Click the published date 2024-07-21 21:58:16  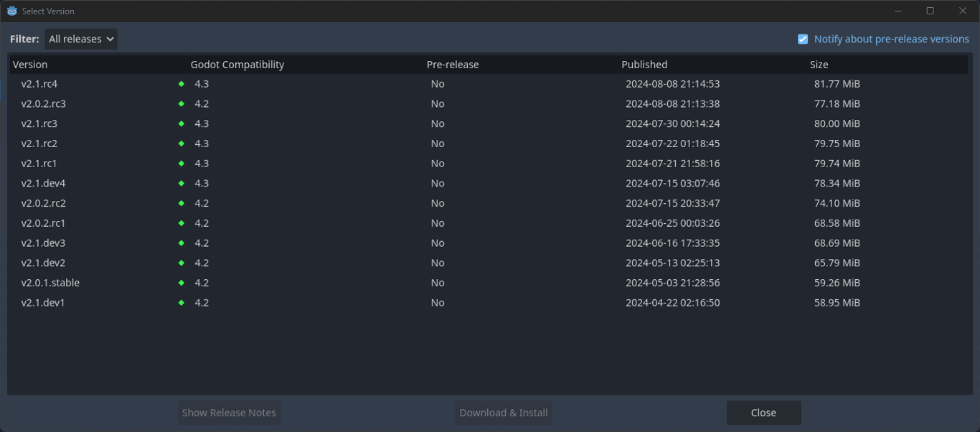click(x=673, y=164)
